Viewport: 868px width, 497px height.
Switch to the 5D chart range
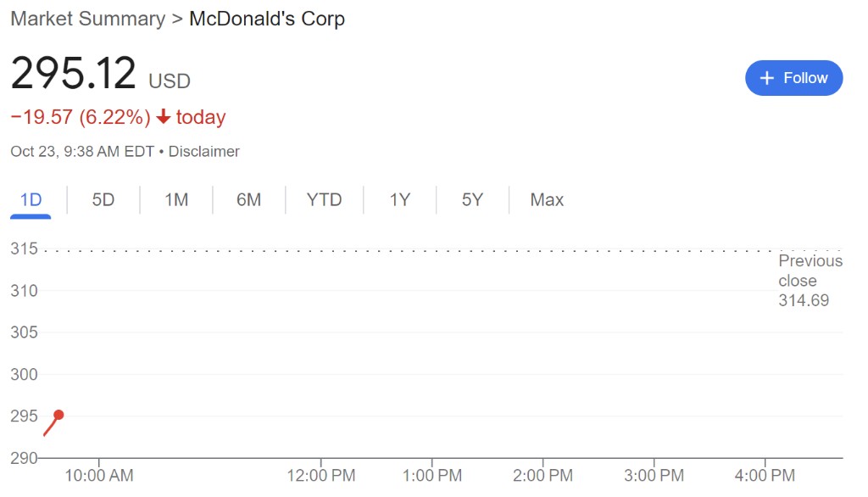pyautogui.click(x=103, y=200)
